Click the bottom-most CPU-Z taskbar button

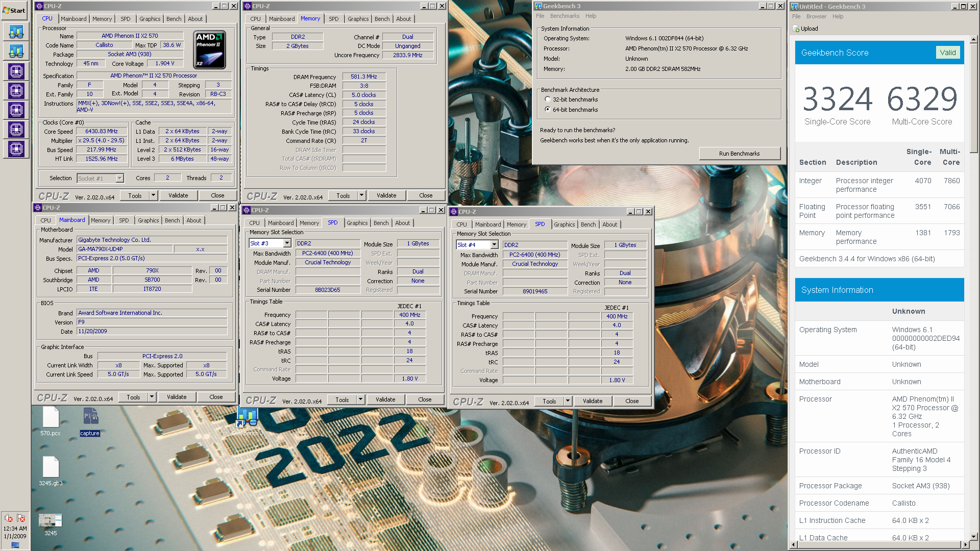[16, 149]
